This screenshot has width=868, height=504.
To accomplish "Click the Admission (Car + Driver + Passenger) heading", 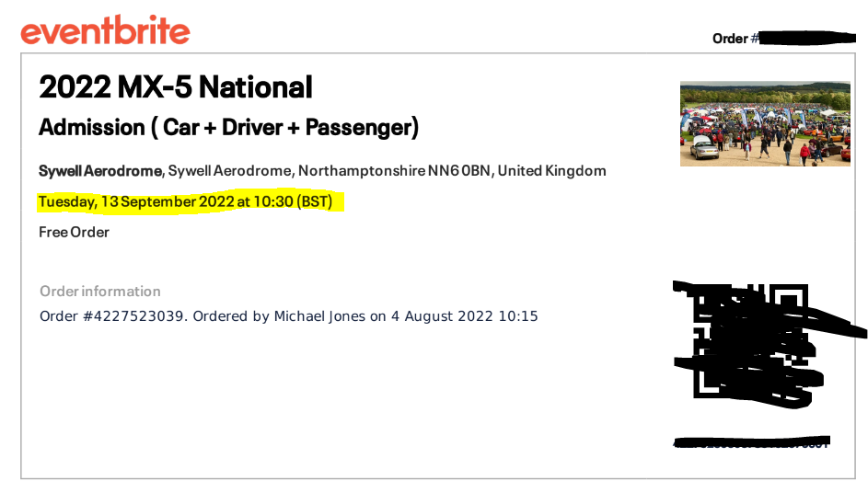I will pyautogui.click(x=228, y=127).
